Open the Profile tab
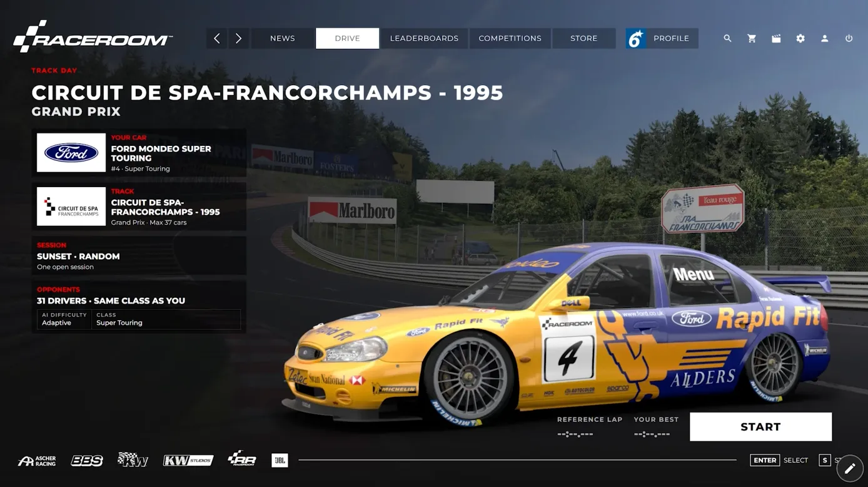 [662, 38]
